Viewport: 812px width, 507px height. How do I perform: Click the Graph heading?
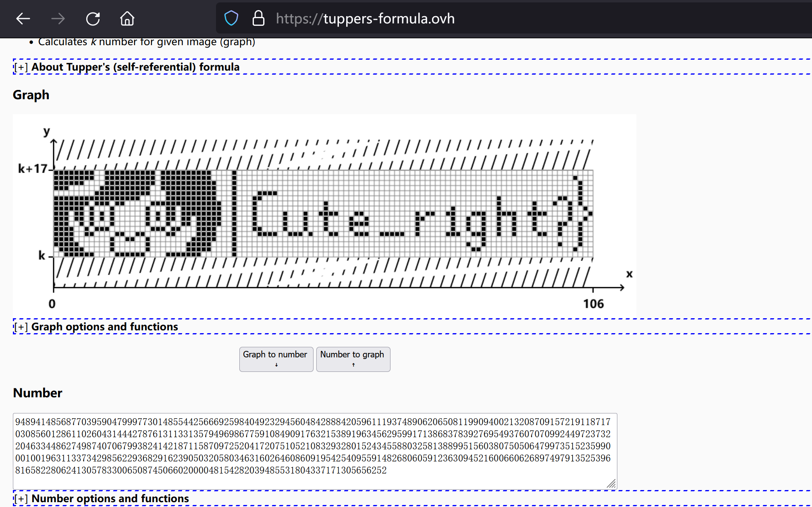(31, 95)
